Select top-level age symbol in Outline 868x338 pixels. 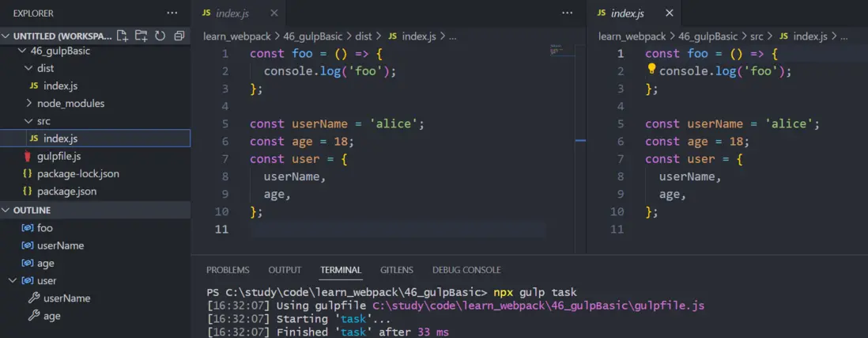coord(45,263)
